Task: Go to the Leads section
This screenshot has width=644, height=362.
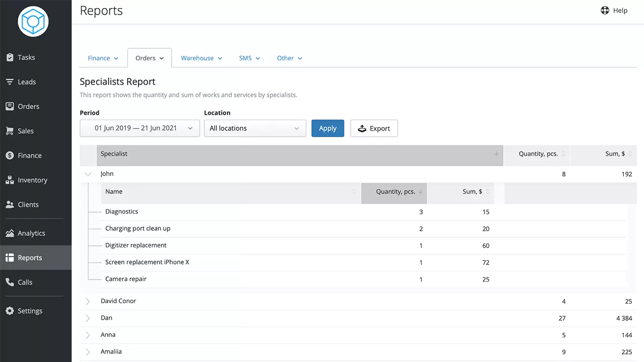Action: 36,82
